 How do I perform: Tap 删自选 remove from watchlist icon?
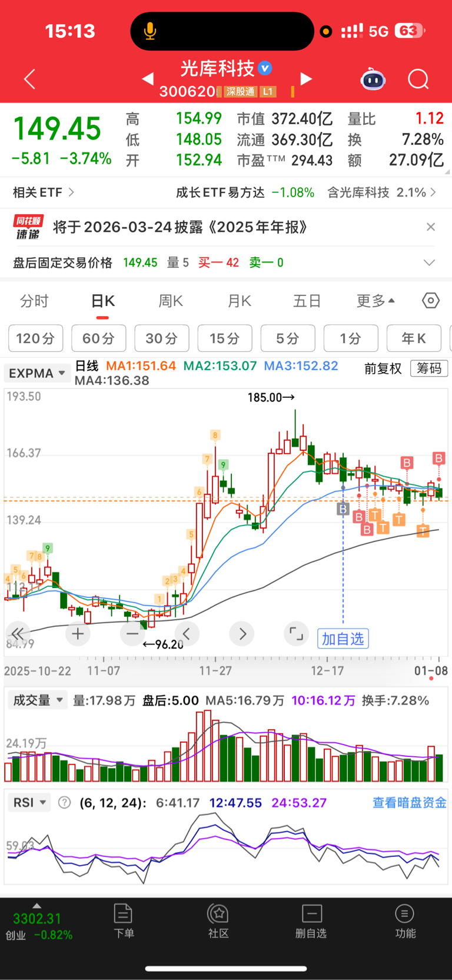click(x=311, y=922)
